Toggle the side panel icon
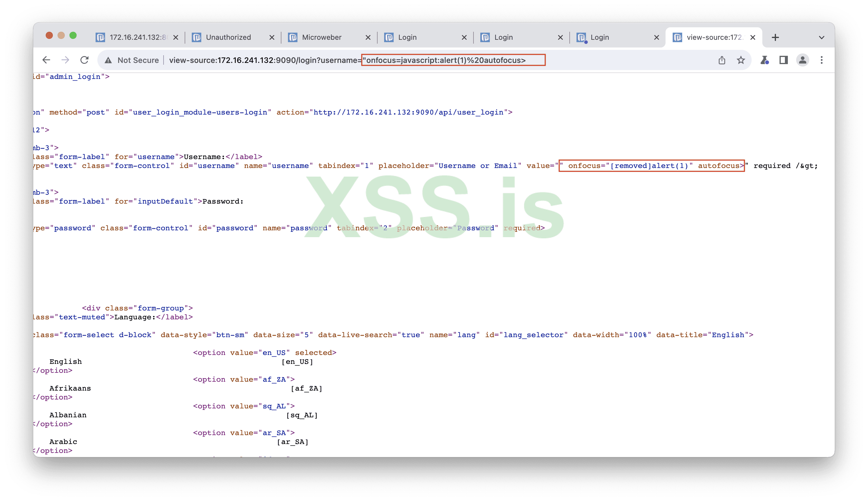 point(784,60)
